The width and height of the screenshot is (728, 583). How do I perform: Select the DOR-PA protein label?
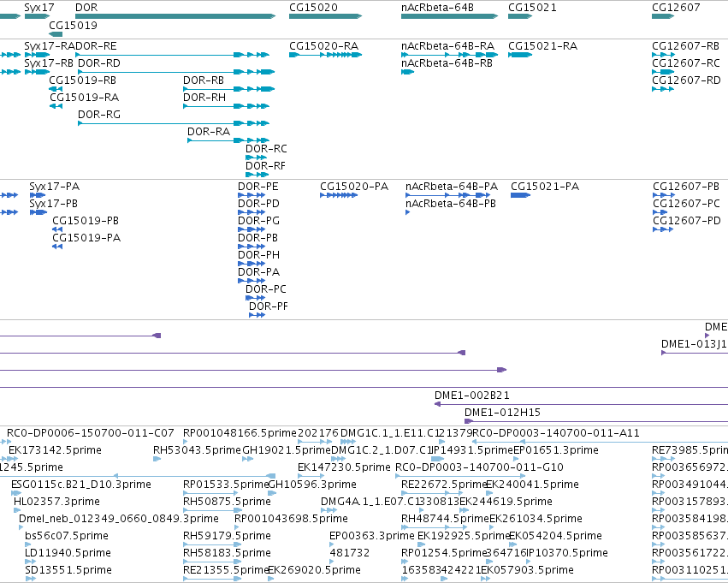point(258,273)
